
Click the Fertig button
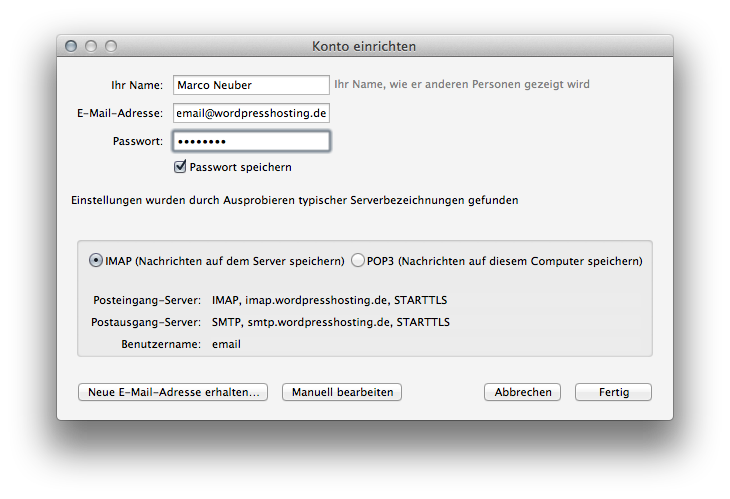pos(613,393)
